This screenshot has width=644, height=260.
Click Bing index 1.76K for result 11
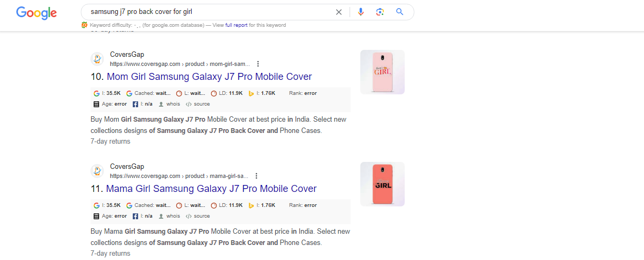pos(268,205)
